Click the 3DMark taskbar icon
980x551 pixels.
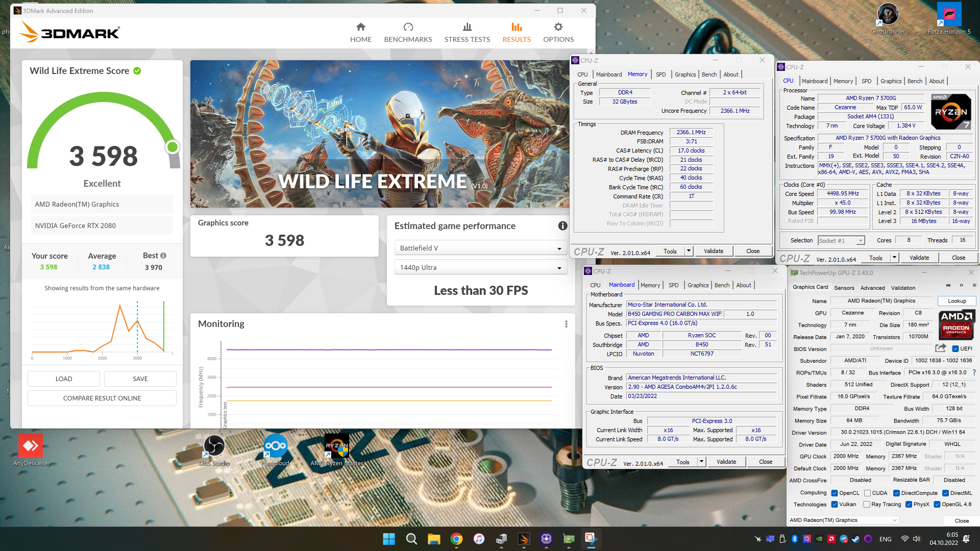click(x=524, y=539)
